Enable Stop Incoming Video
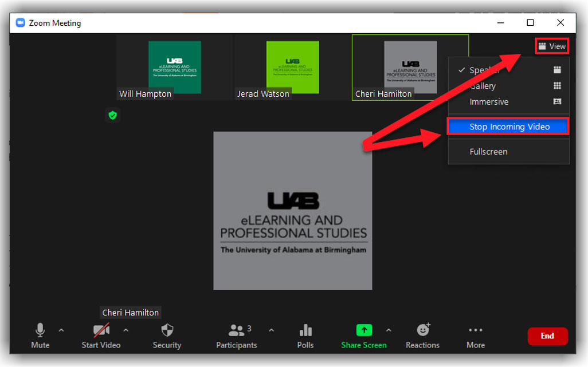 point(508,126)
